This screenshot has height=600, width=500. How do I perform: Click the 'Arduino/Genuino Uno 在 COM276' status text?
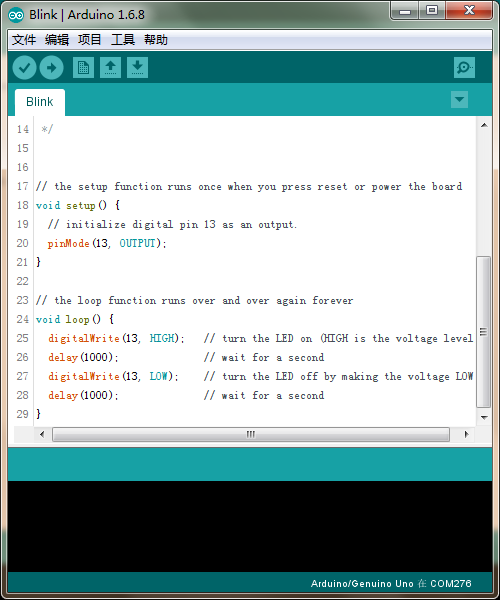click(391, 584)
